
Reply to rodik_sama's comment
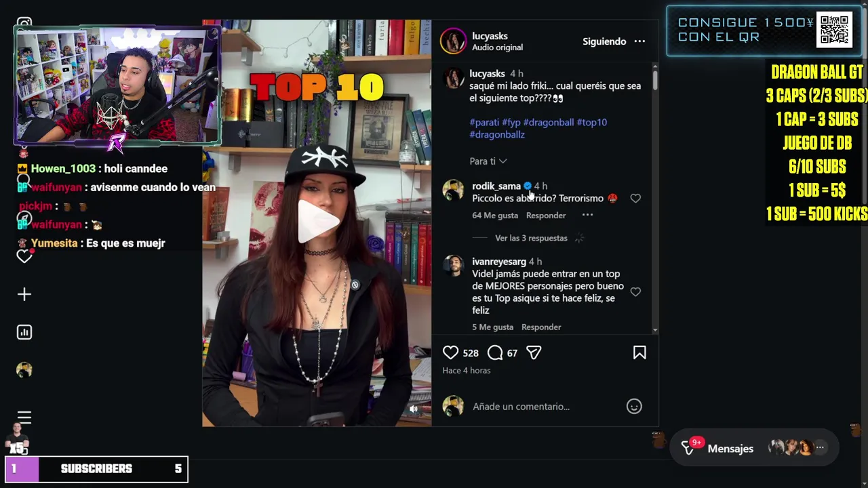pos(546,216)
